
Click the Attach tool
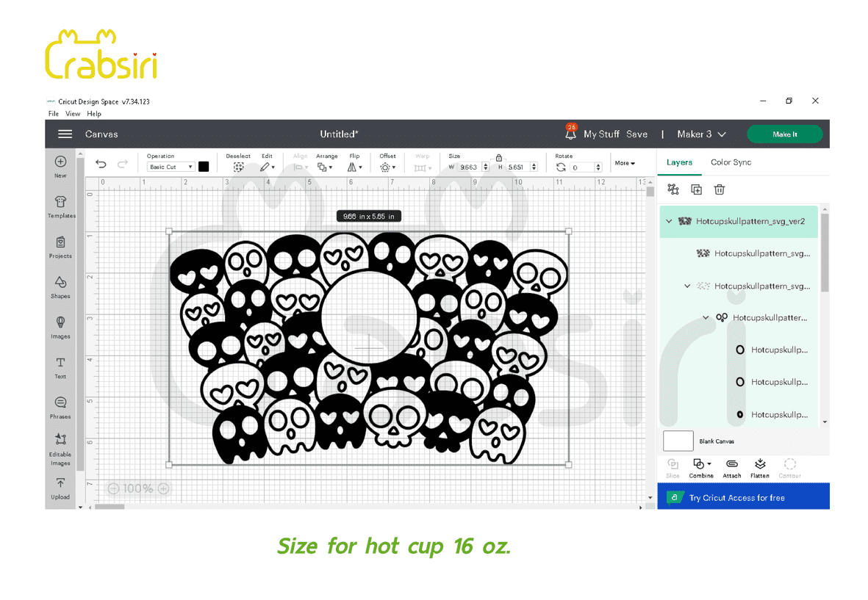[x=731, y=467]
